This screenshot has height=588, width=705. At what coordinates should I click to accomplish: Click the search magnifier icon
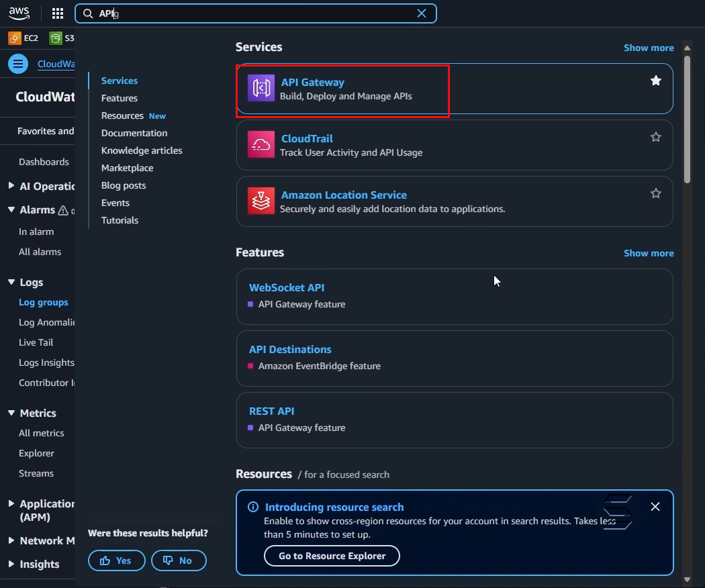[x=88, y=13]
